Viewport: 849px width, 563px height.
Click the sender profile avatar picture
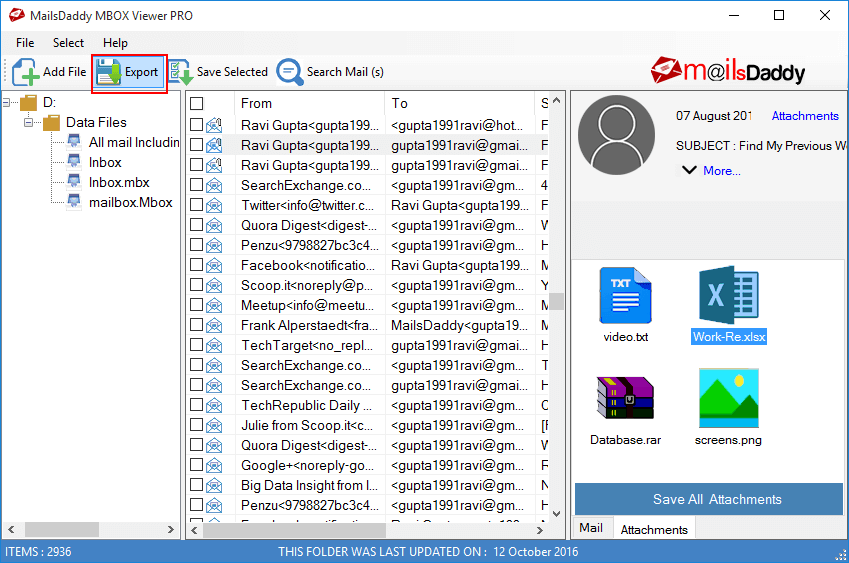(616, 135)
